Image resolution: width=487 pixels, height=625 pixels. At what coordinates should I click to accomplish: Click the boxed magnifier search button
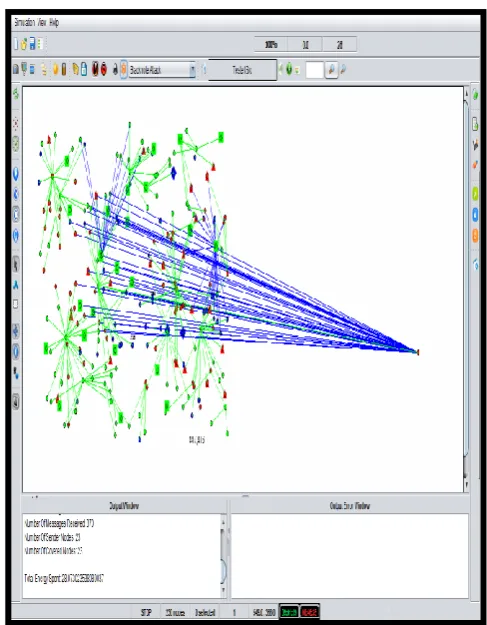coord(331,70)
